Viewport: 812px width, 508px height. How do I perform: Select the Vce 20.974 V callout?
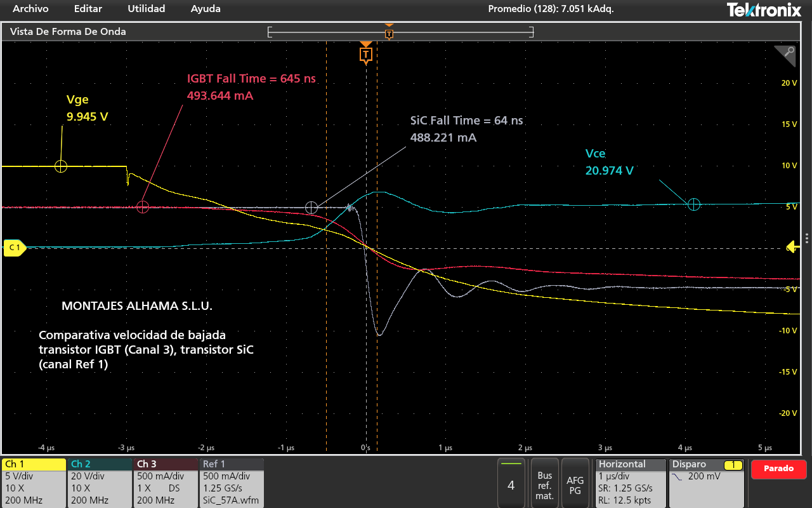[609, 162]
